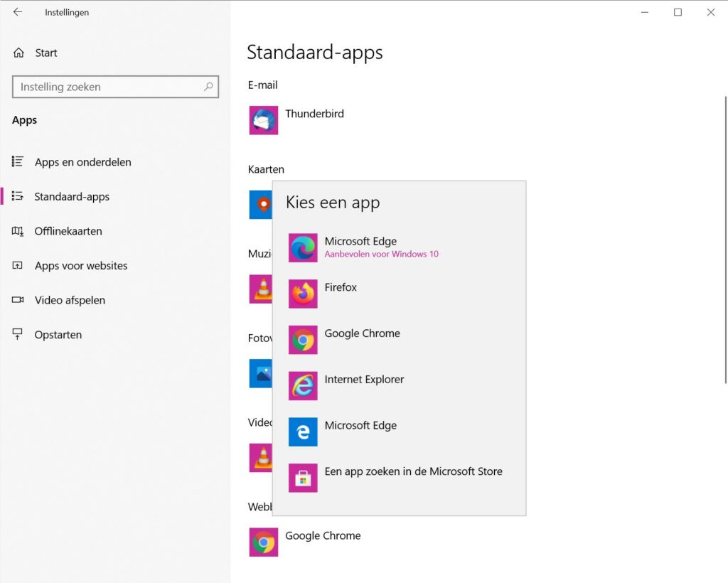
Task: Click the Apps en onderdelen list icon
Action: pos(18,161)
